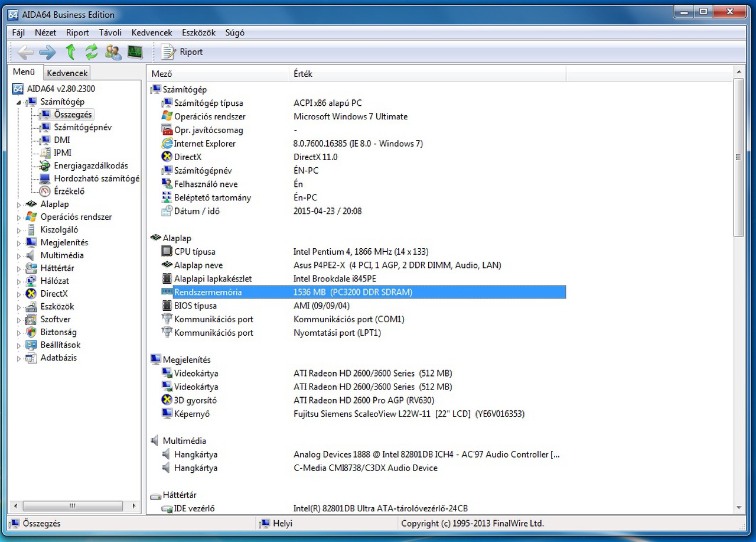Click the grey back arrow toolbar icon
Viewport: 756px width, 542px height.
[25, 52]
